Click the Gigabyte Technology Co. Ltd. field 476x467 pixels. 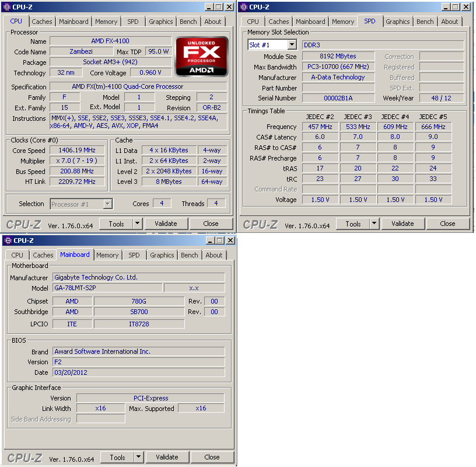tap(139, 277)
